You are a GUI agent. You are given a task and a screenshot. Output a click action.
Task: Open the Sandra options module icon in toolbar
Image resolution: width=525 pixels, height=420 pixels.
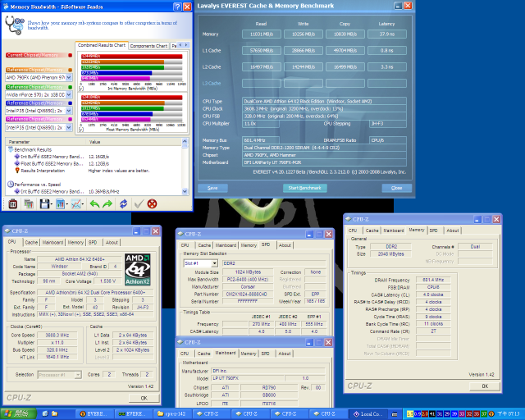13,203
